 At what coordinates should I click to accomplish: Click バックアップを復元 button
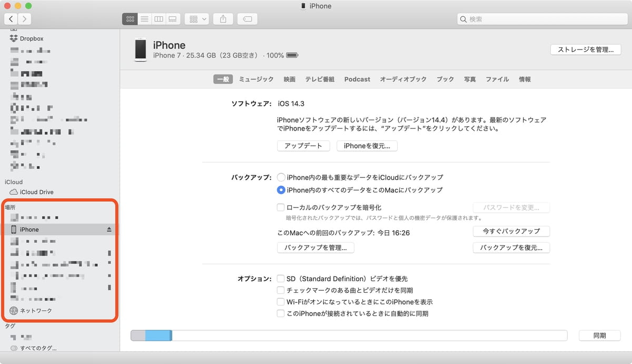(x=511, y=248)
